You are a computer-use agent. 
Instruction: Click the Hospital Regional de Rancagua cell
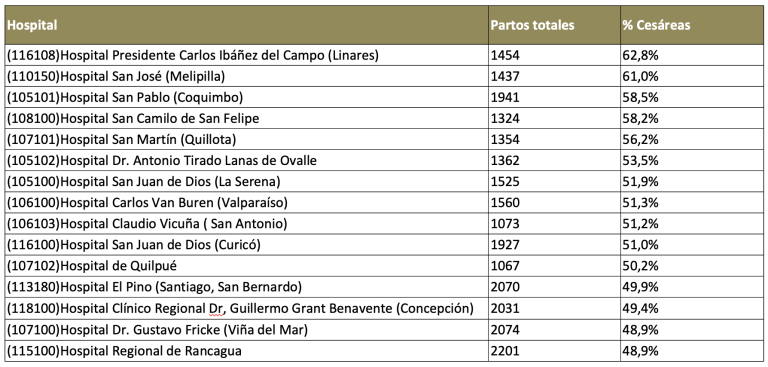[x=247, y=351]
